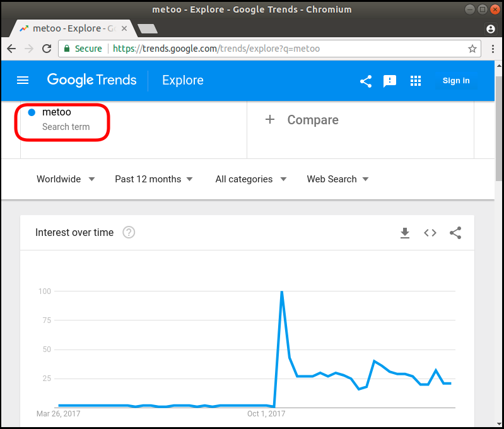Click the Sign in button
504x429 pixels.
click(x=455, y=81)
